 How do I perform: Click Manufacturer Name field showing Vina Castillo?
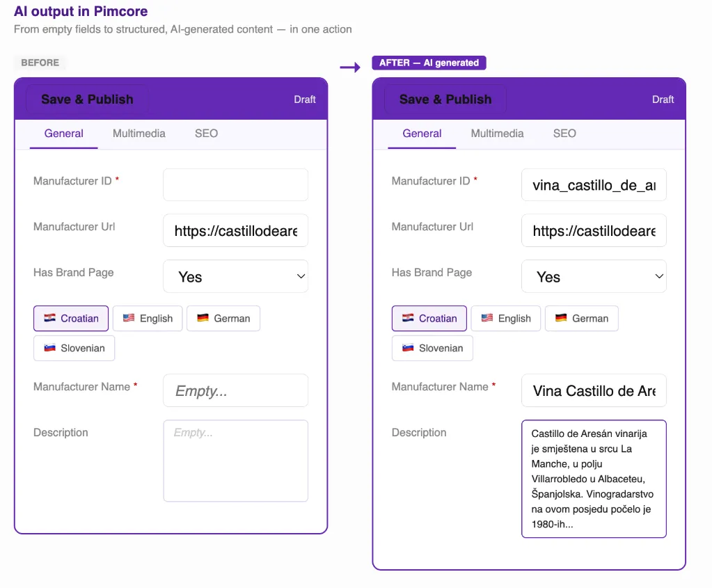coord(594,390)
